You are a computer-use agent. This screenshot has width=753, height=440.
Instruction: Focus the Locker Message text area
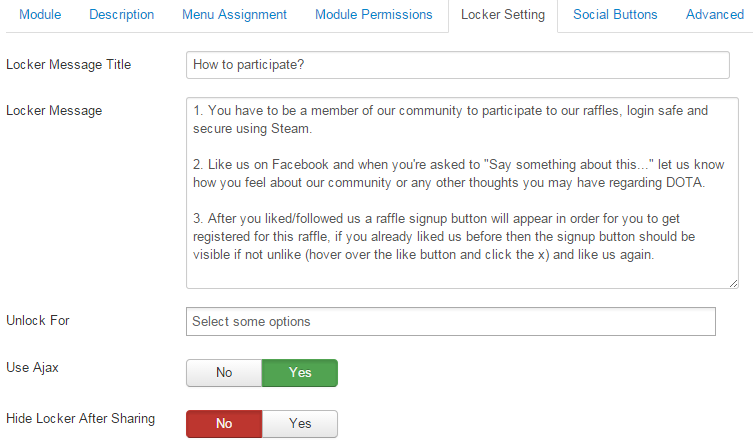click(x=457, y=192)
